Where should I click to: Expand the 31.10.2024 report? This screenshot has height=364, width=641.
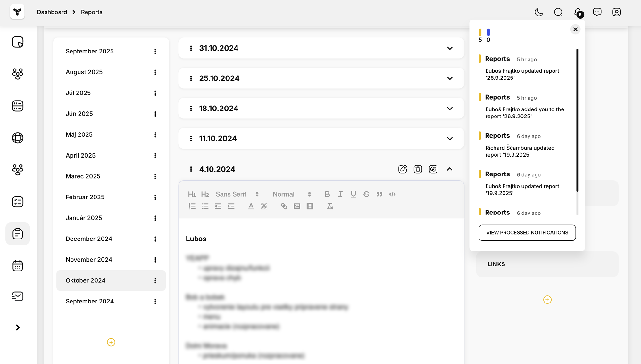pos(450,48)
